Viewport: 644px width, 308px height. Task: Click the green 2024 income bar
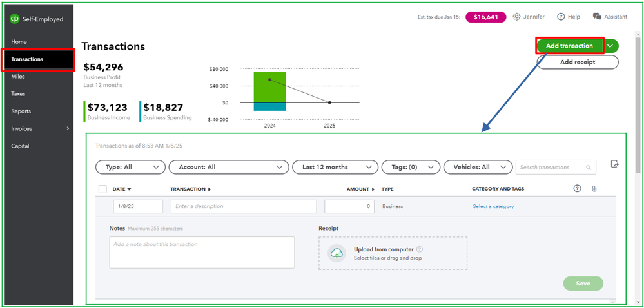(x=270, y=87)
